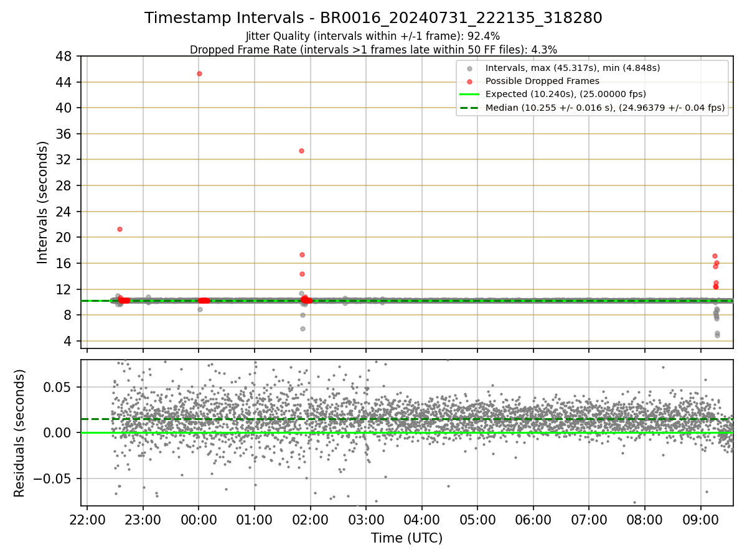
Task: Click the dashed green line legend sample
Action: 470,108
